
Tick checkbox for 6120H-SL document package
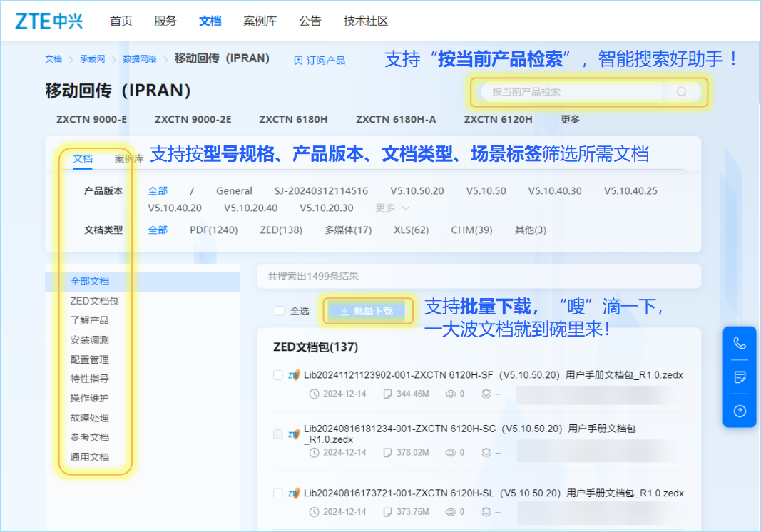click(278, 493)
